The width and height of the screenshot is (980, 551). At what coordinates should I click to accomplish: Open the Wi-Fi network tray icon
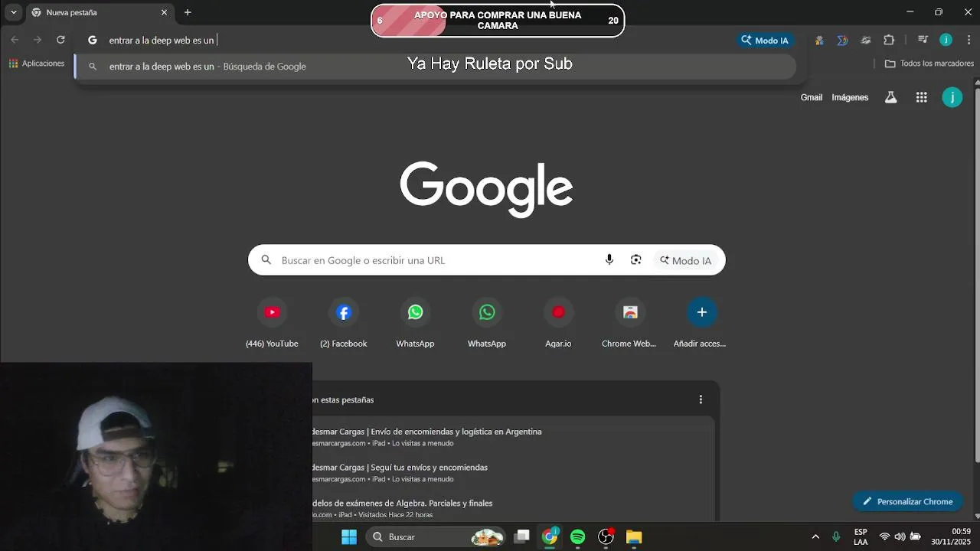[884, 536]
